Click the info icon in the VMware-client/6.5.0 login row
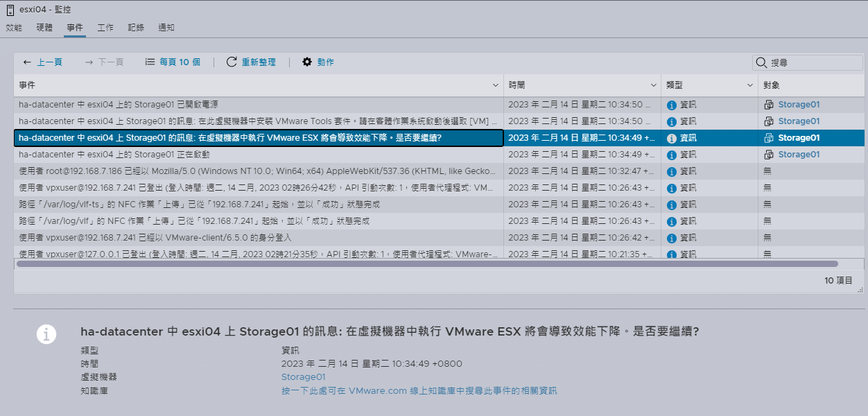 tap(671, 239)
